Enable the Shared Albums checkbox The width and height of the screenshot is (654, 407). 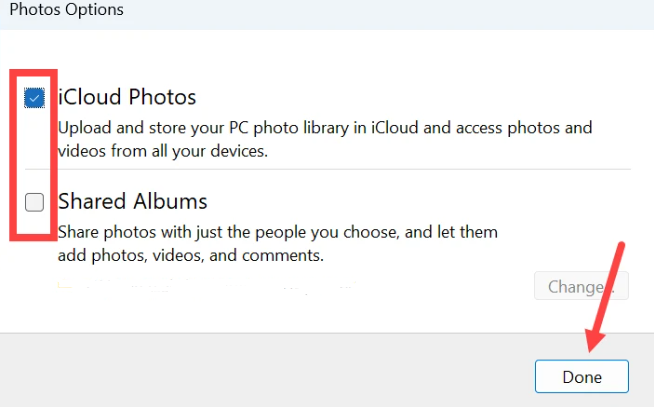[x=35, y=202]
